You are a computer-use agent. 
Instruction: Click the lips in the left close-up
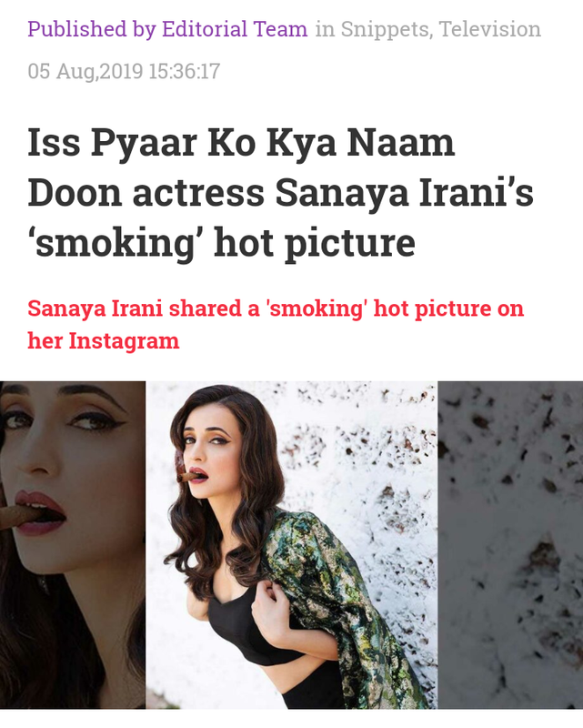tap(41, 513)
